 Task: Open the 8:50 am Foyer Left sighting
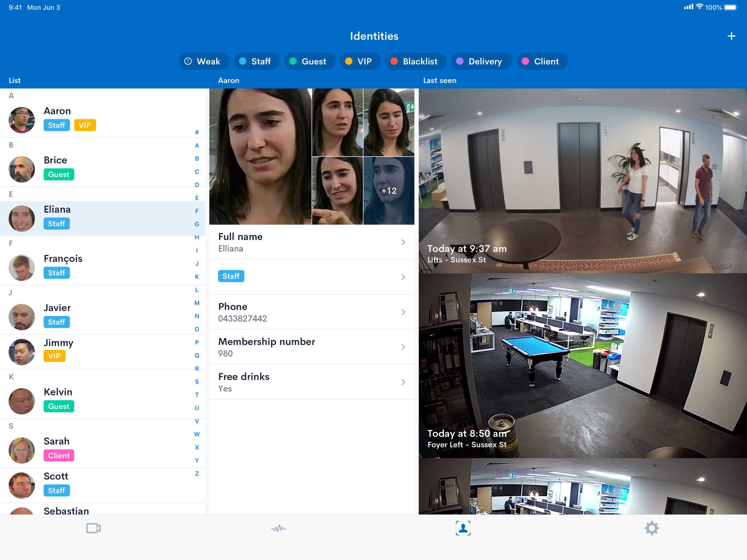(x=583, y=366)
